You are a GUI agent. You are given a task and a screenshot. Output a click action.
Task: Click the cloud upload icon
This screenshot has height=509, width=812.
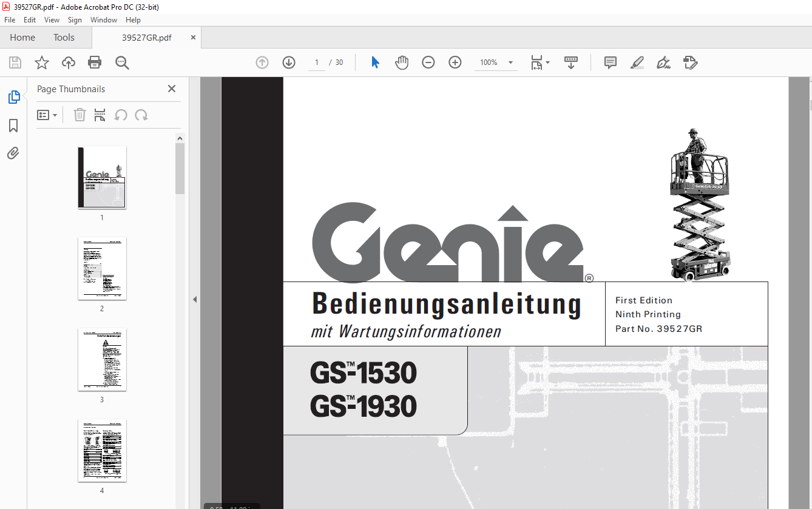69,62
